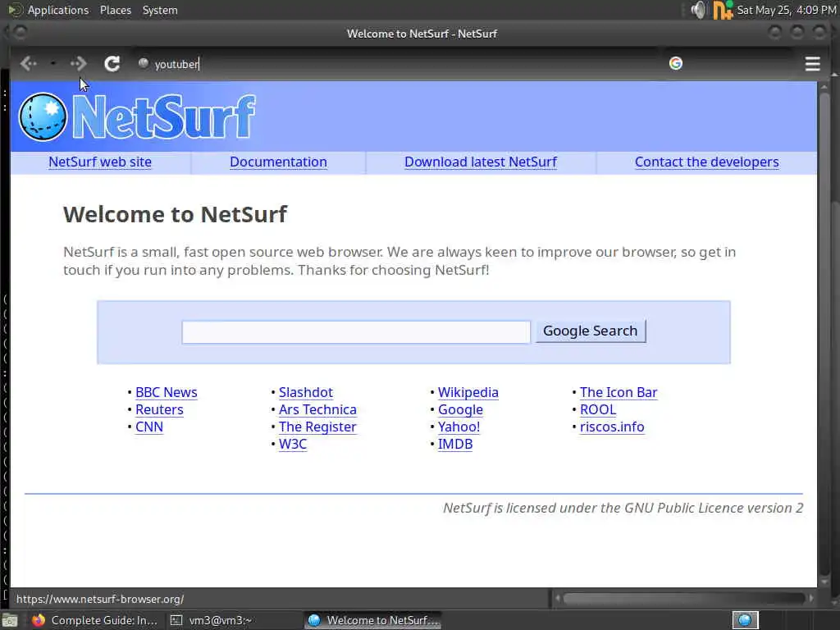
Task: Open the riscos.info link
Action: (612, 427)
